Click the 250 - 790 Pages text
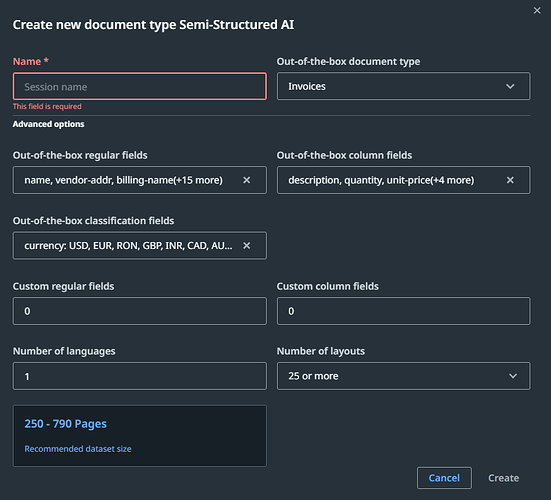The height and width of the screenshot is (500, 551). (x=65, y=424)
